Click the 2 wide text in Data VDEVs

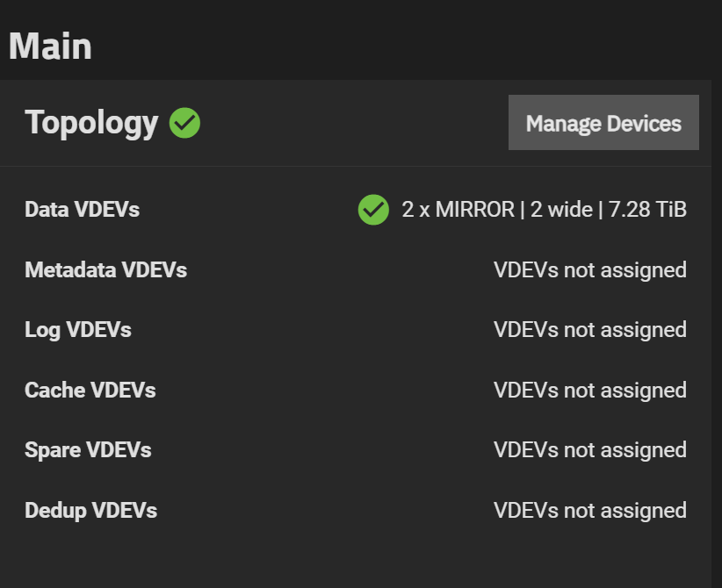point(561,210)
